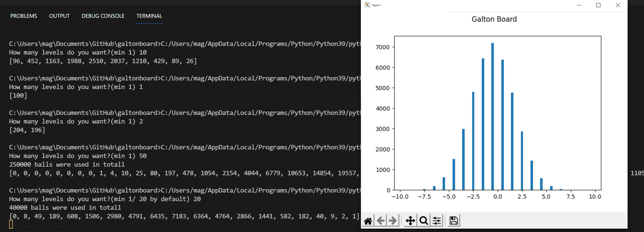Open the DEBUG CONSOLE tab
644x232 pixels.
point(103,16)
